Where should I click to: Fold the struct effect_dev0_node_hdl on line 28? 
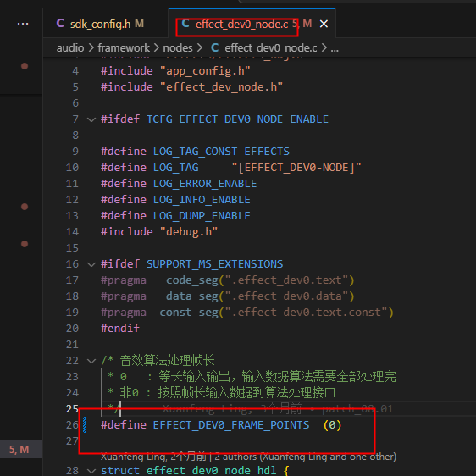(x=91, y=471)
